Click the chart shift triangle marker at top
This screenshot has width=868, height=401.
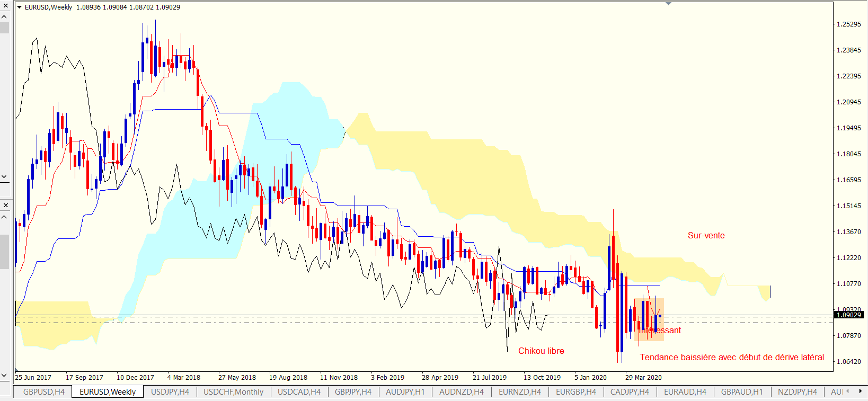tap(668, 4)
